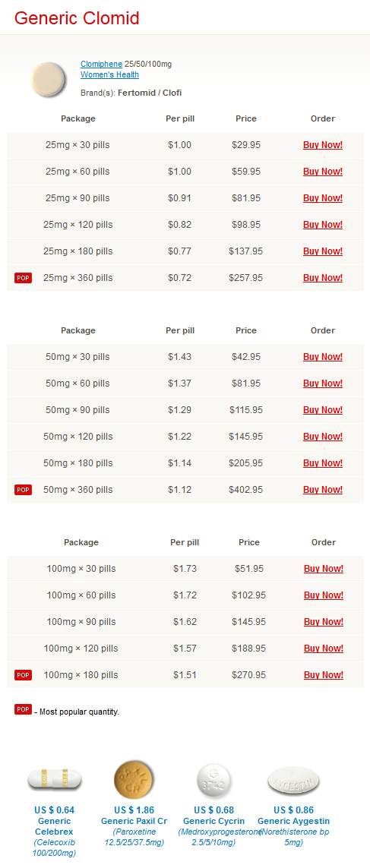Select the orange Paxil CR pill image

pyautogui.click(x=134, y=779)
